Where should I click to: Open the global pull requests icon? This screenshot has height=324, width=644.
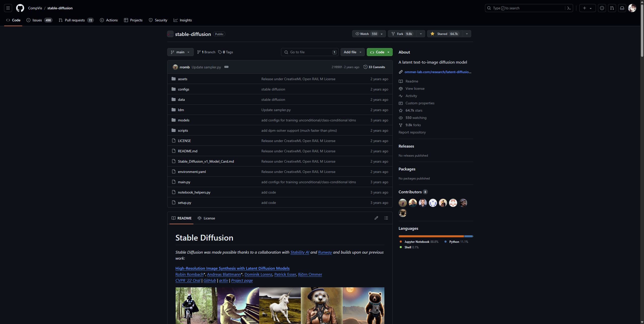612,8
